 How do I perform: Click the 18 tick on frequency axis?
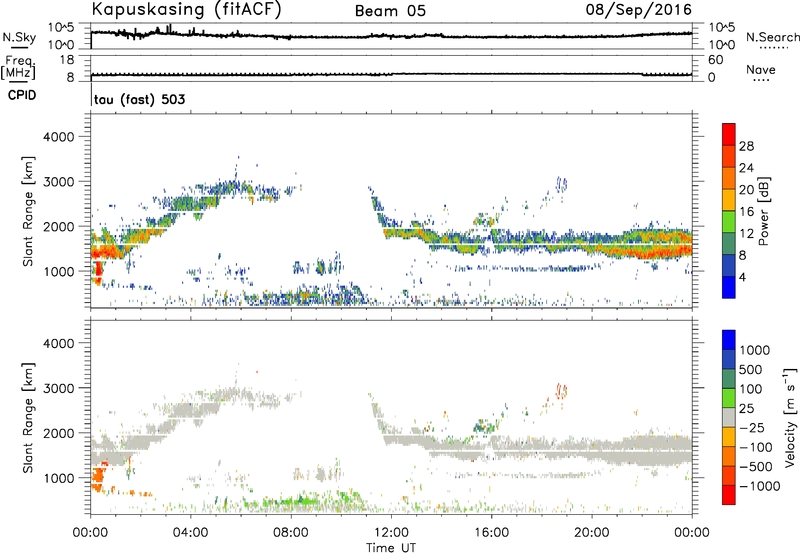pos(66,60)
